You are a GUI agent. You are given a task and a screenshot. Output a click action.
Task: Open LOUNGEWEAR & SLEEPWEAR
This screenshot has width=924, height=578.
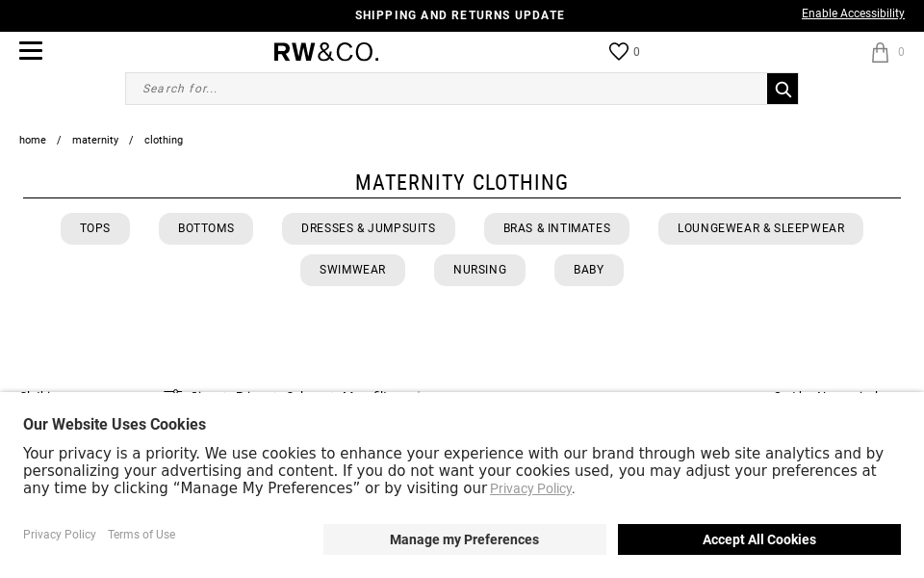[760, 228]
